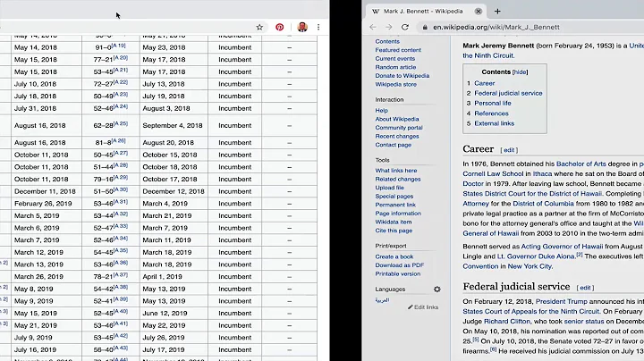Open profile avatar in left browser window

coord(302,27)
